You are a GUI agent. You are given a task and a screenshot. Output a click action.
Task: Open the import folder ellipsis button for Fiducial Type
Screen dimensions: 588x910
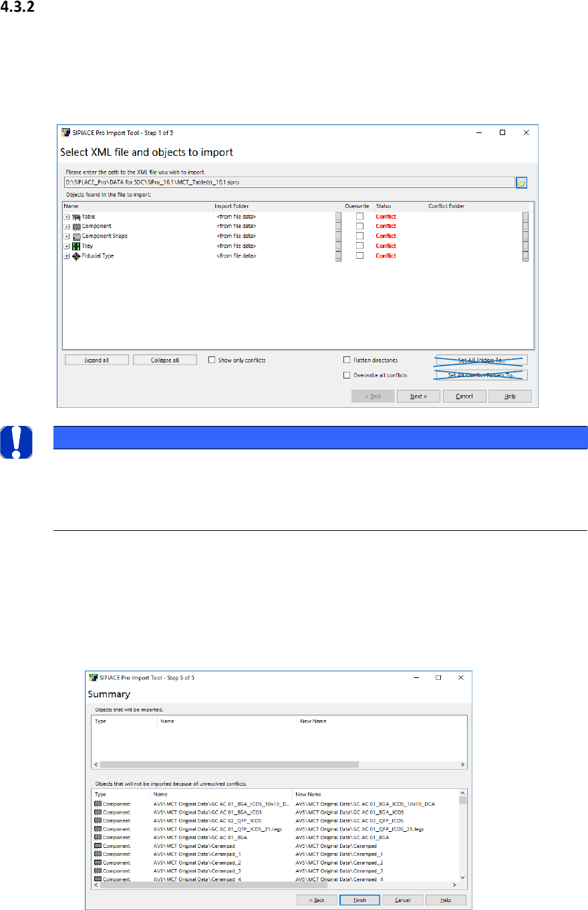point(338,256)
